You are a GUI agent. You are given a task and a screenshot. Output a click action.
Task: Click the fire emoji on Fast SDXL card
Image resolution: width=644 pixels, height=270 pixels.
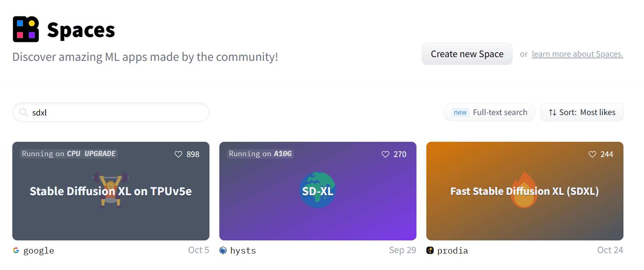pos(524,190)
